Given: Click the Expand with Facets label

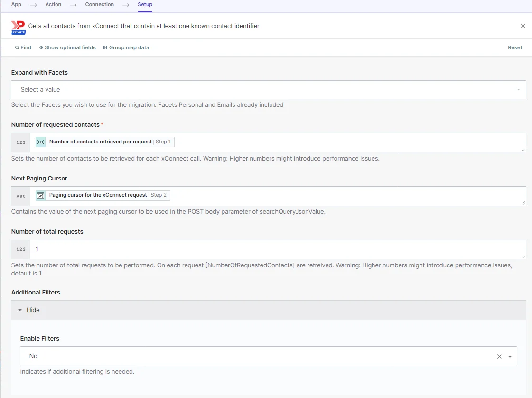Looking at the screenshot, I should pyautogui.click(x=39, y=72).
